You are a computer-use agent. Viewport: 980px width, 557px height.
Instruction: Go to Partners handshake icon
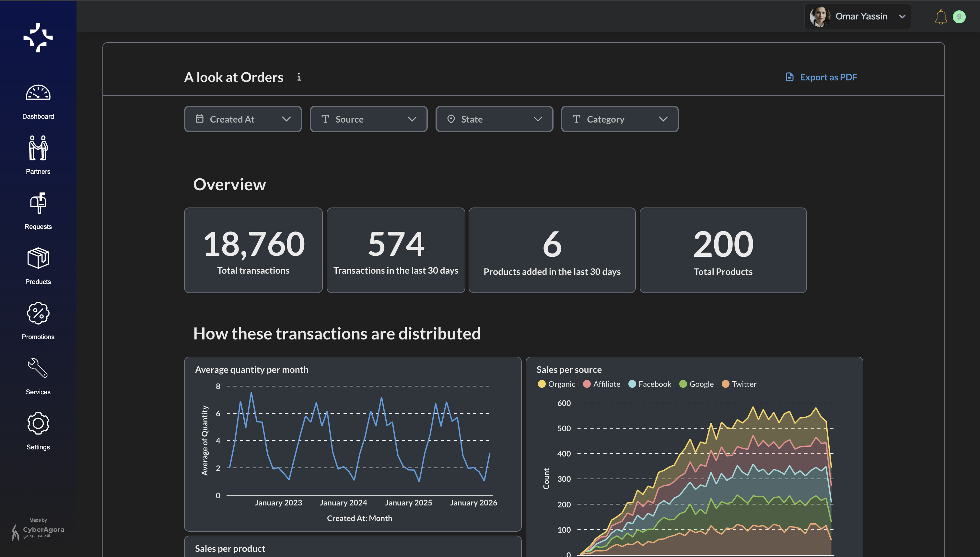coord(38,148)
